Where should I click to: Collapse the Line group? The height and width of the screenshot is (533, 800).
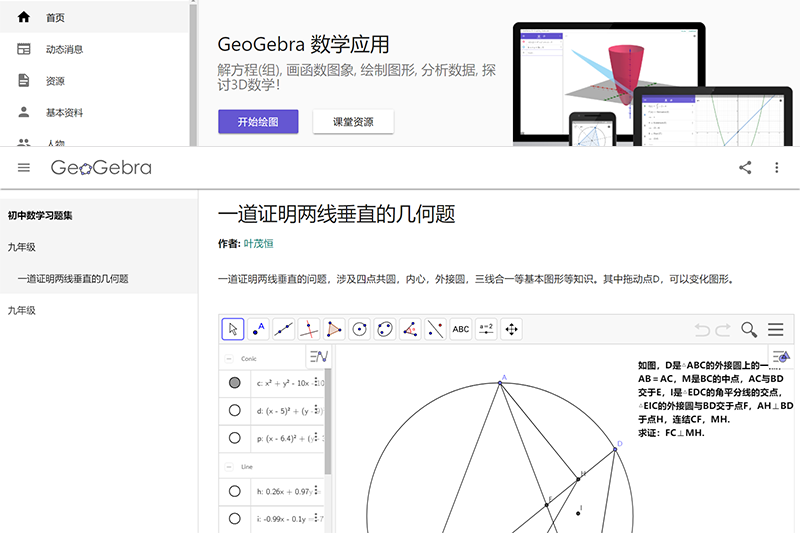tap(229, 467)
